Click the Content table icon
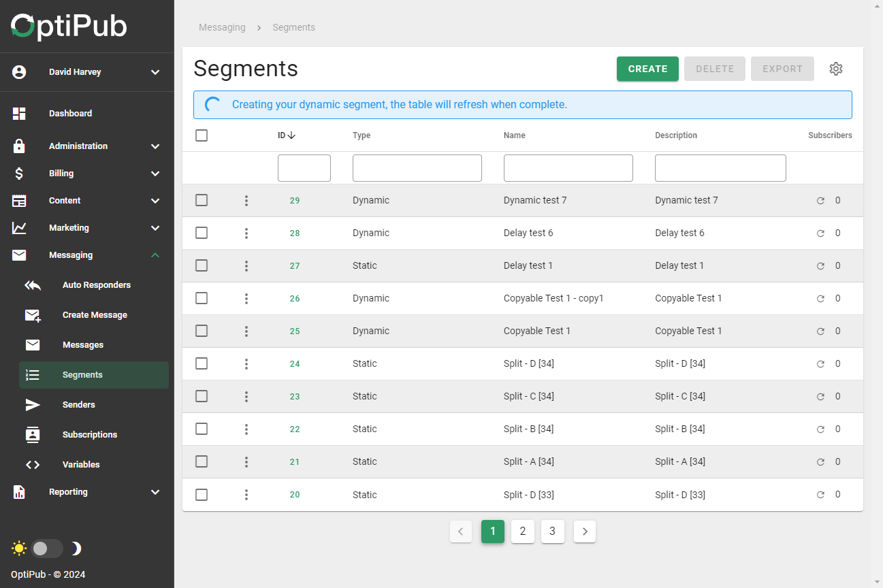This screenshot has width=883, height=588. tap(19, 201)
